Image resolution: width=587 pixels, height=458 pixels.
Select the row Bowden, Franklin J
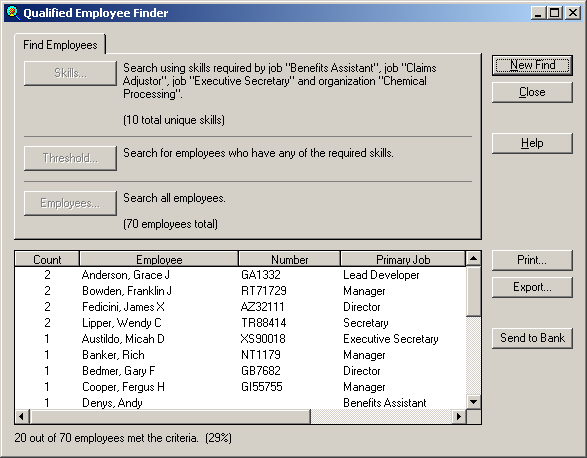click(x=240, y=291)
